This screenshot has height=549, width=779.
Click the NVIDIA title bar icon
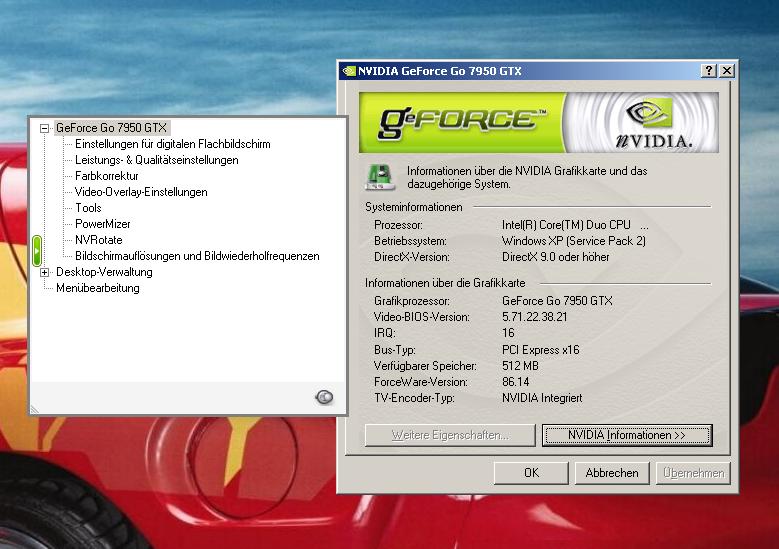point(349,71)
